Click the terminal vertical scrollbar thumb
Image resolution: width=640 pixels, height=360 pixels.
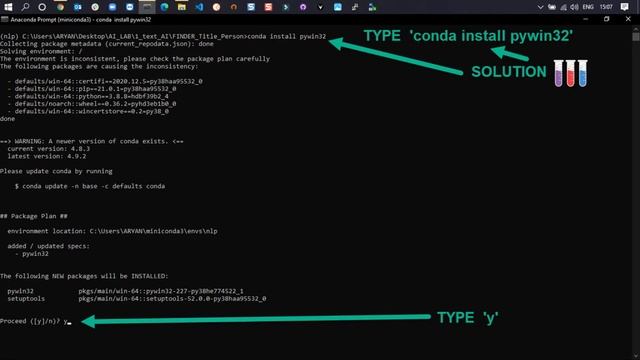click(636, 36)
